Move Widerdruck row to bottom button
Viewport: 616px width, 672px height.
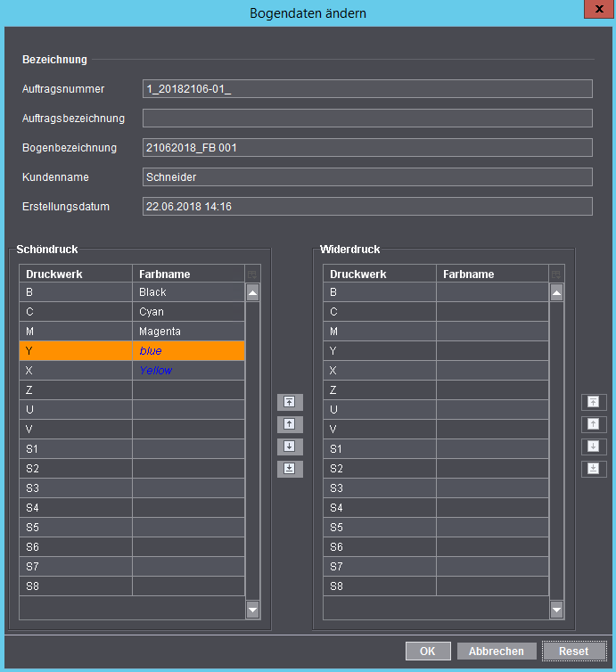pyautogui.click(x=594, y=469)
